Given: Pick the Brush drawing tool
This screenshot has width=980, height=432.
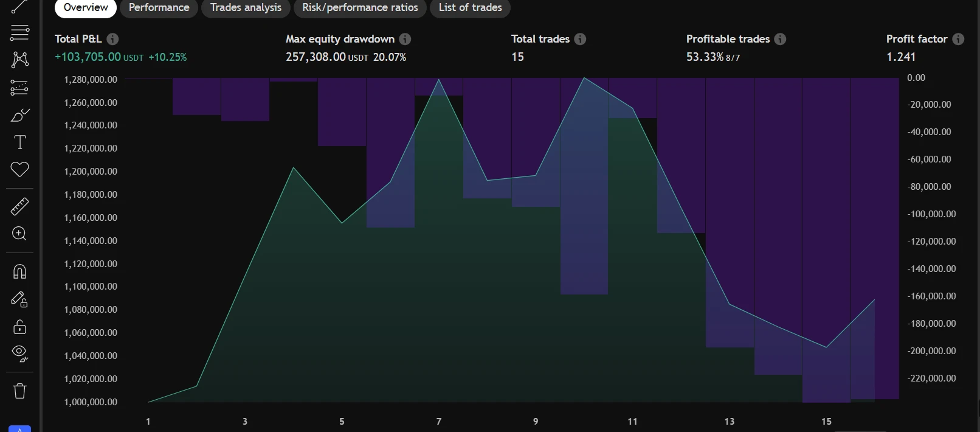Looking at the screenshot, I should click(x=19, y=115).
